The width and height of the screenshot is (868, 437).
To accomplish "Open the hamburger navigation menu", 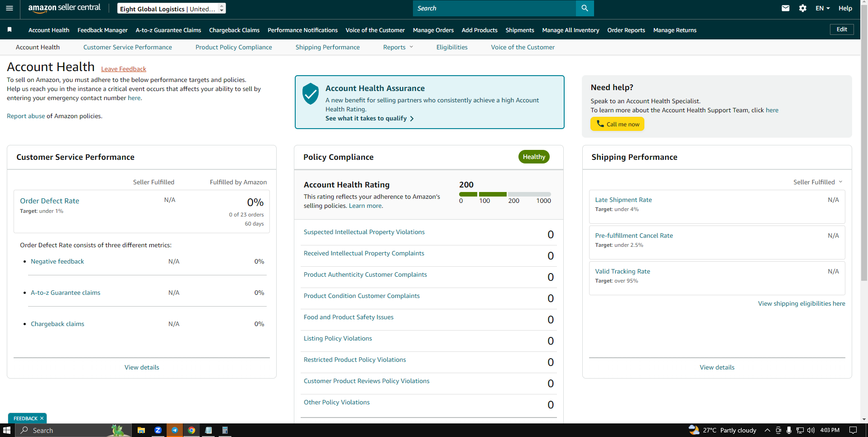I will (x=10, y=8).
